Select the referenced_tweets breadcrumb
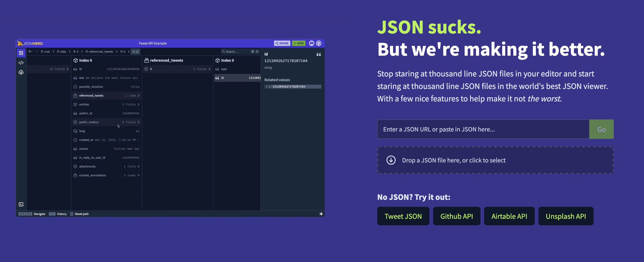Image resolution: width=644 pixels, height=262 pixels. (99, 52)
